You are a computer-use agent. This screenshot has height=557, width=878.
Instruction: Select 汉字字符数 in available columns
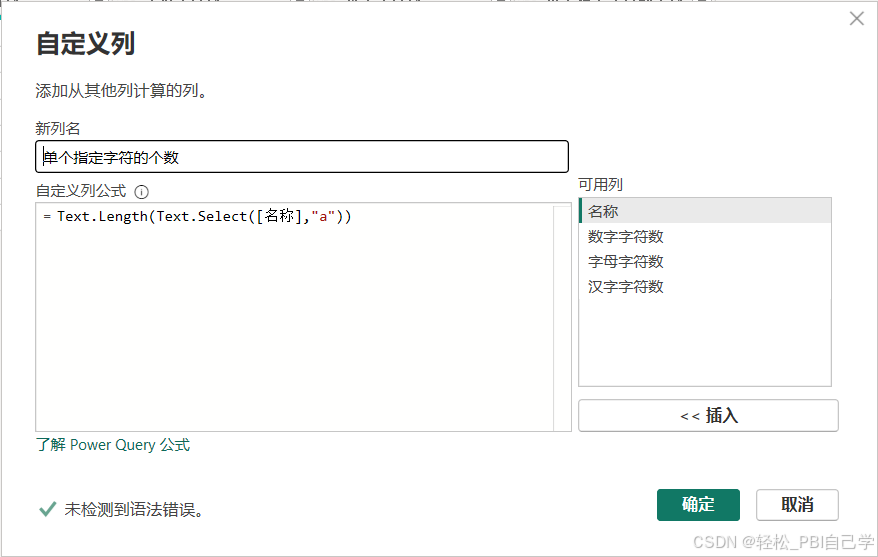click(705, 287)
